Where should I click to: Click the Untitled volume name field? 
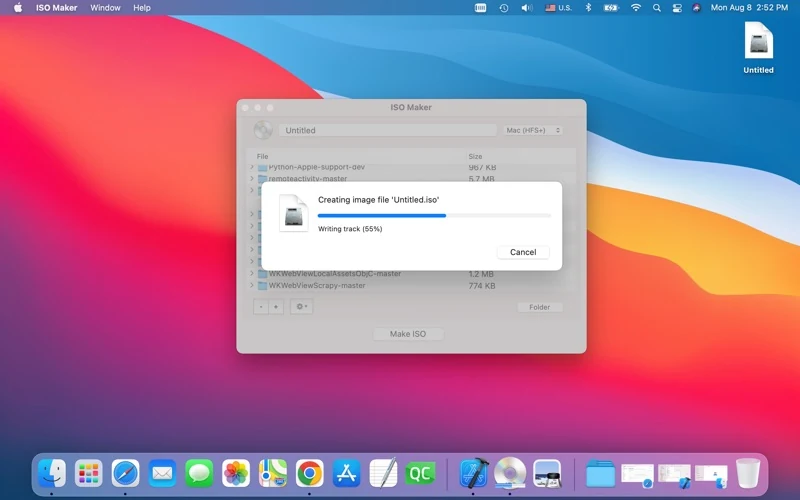point(388,130)
